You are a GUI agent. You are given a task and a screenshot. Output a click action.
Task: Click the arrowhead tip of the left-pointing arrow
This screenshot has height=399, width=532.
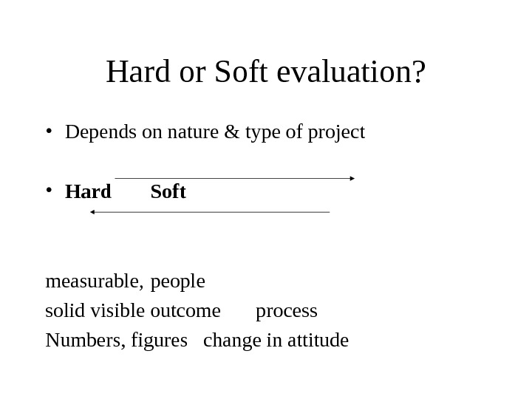pos(92,212)
